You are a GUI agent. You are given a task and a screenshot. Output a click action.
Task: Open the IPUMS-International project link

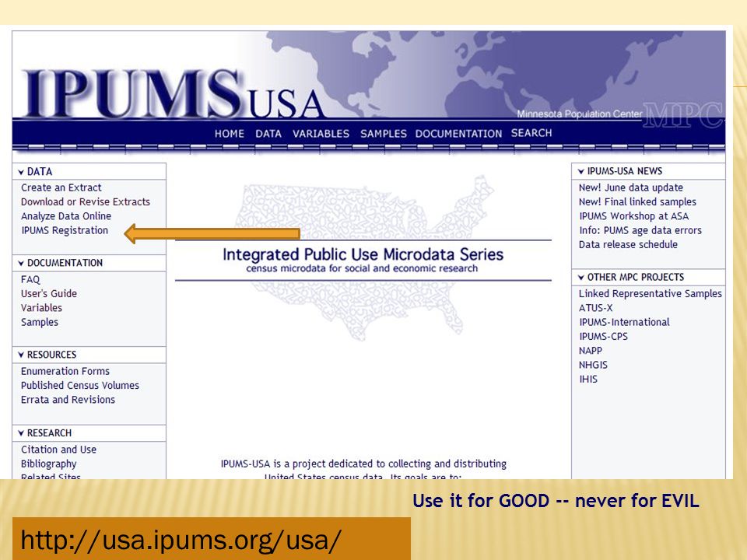pyautogui.click(x=624, y=322)
